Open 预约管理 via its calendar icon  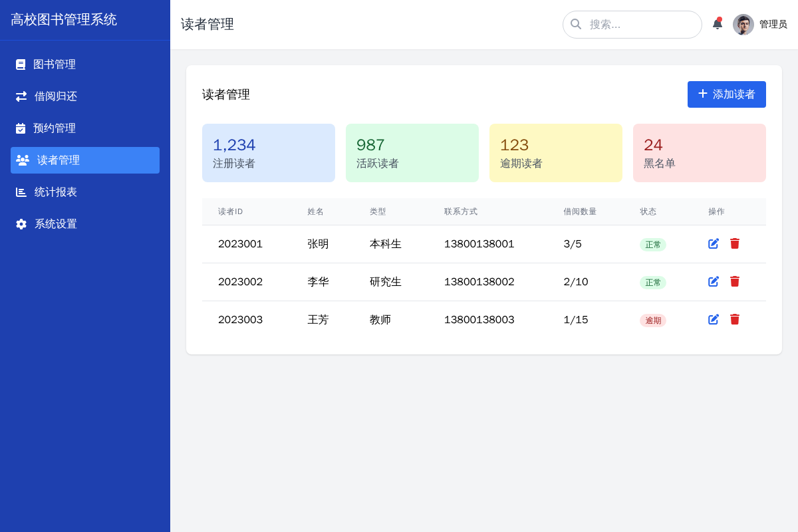[20, 128]
